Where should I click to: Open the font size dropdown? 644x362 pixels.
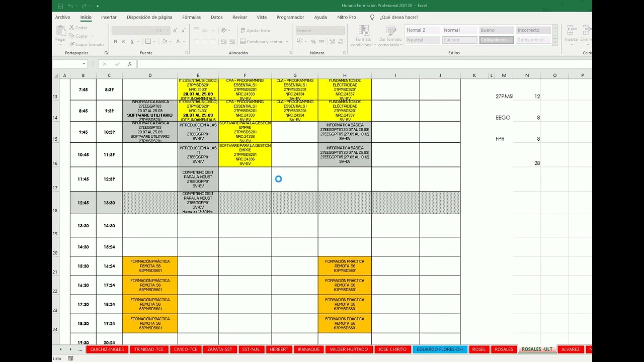167,31
